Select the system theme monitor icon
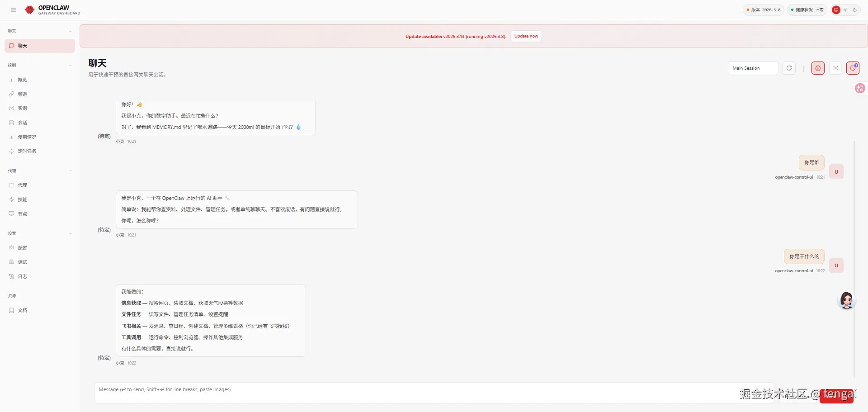This screenshot has width=868, height=412. [x=836, y=10]
